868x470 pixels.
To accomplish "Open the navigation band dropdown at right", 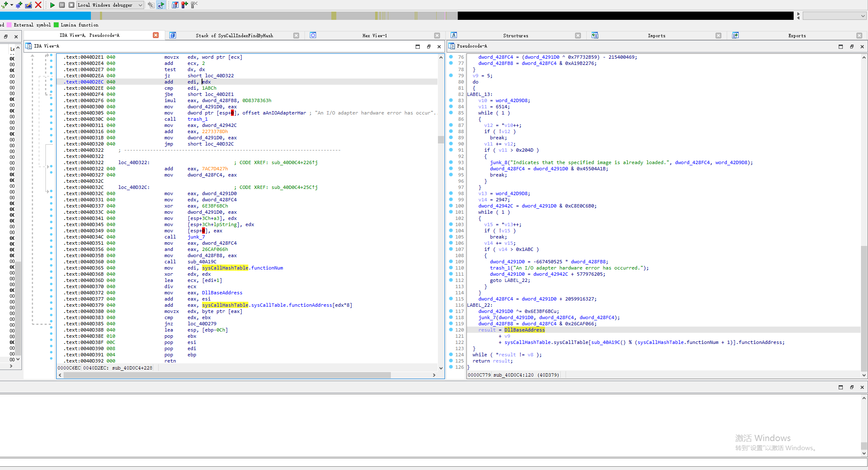I will [834, 16].
